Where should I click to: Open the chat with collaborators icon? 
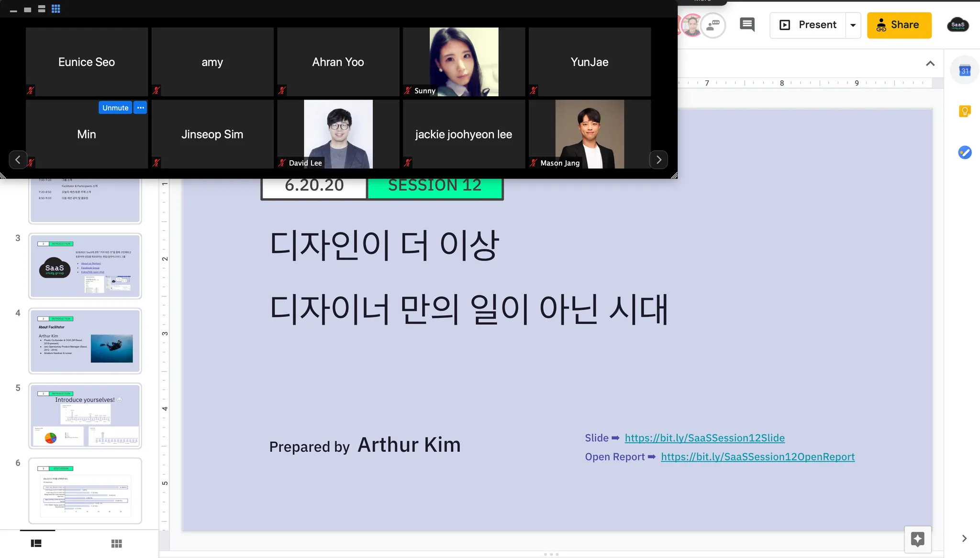[713, 25]
